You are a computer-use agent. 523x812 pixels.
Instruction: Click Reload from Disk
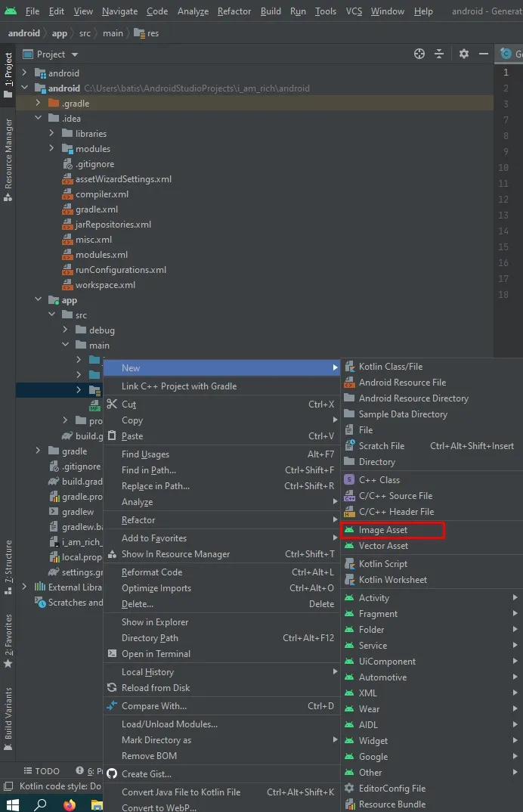pos(221,688)
